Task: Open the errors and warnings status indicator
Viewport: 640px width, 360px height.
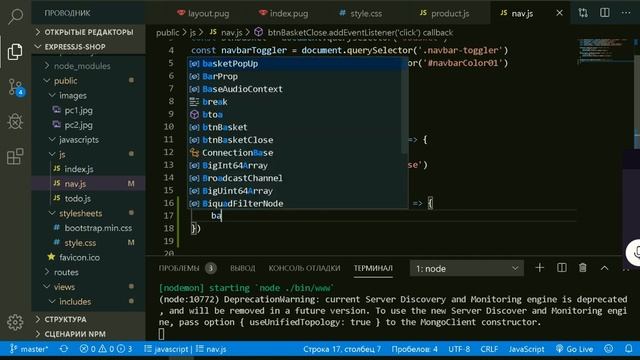Action: coord(106,349)
